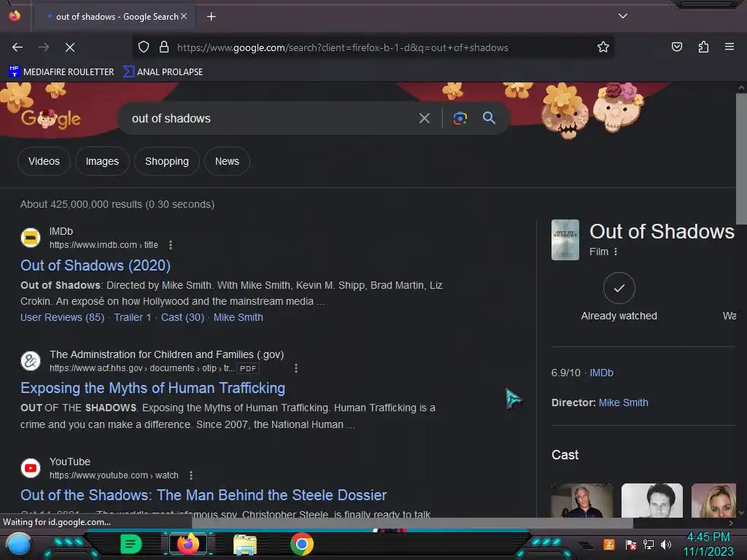This screenshot has width=747, height=560.
Task: Open the MEDIAFIRE ROULETTER bookmark
Action: tap(61, 72)
